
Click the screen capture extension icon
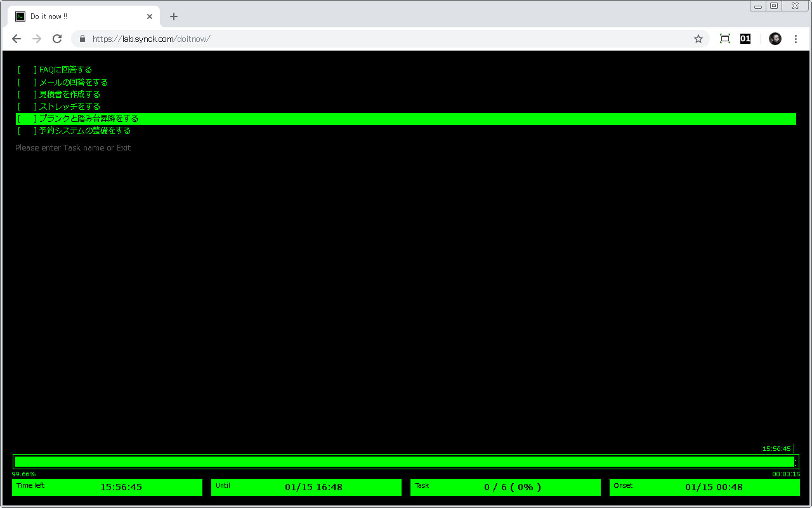[x=725, y=39]
